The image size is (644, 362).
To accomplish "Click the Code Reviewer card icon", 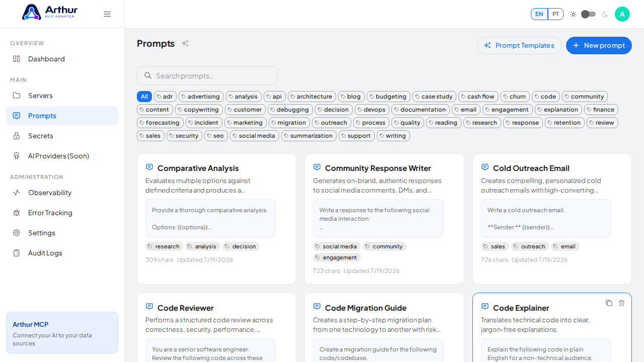I will (x=149, y=306).
